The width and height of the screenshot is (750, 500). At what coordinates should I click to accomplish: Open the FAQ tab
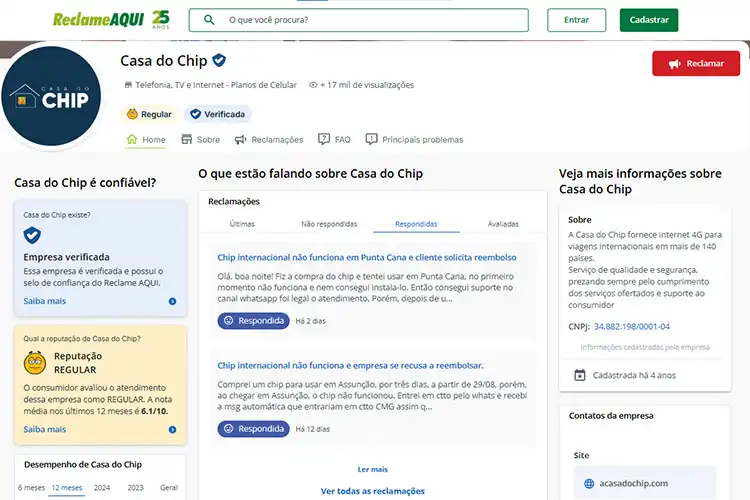pyautogui.click(x=334, y=140)
